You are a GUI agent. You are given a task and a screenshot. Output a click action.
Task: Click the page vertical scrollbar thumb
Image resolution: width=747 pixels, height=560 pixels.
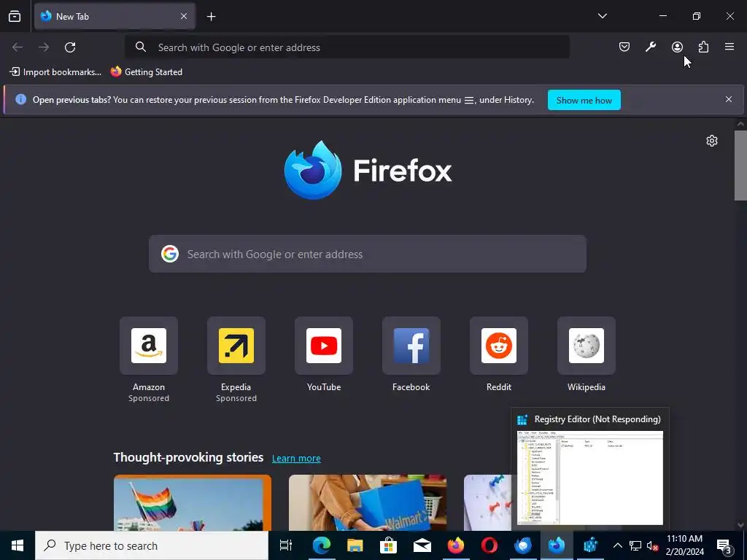pyautogui.click(x=740, y=166)
